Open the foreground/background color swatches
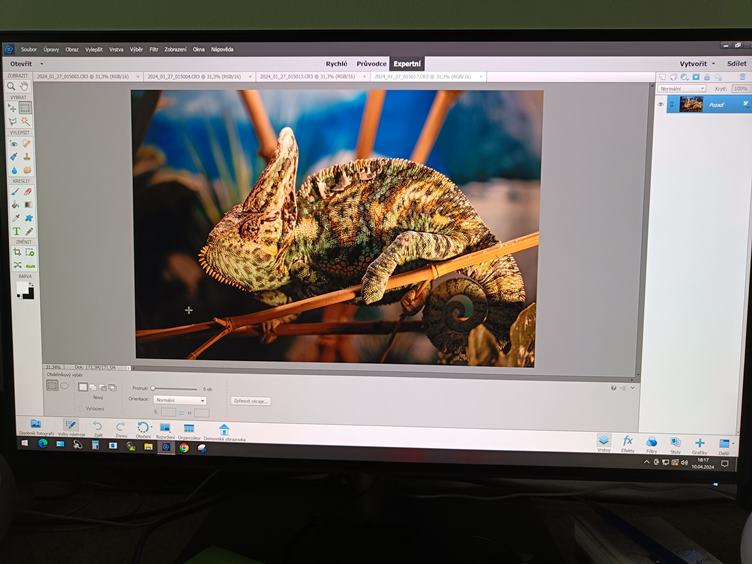This screenshot has width=752, height=564. pos(25,290)
